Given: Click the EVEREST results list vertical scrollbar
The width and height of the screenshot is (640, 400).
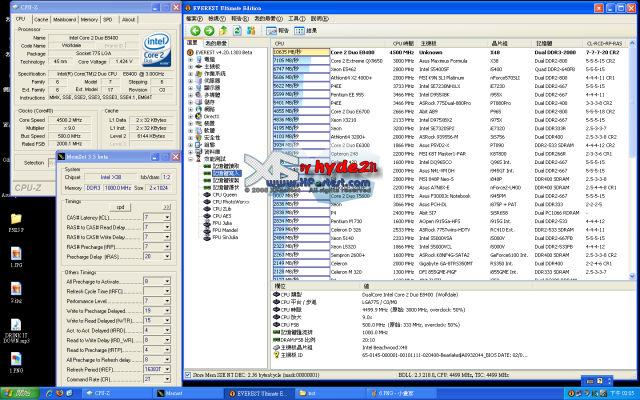Looking at the screenshot, I should 632,159.
